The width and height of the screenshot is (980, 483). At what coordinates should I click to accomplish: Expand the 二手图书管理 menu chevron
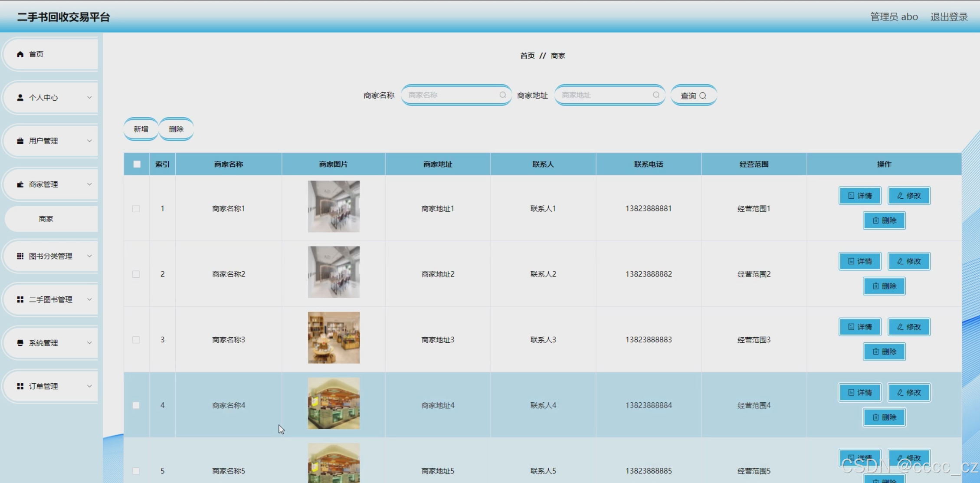(89, 299)
